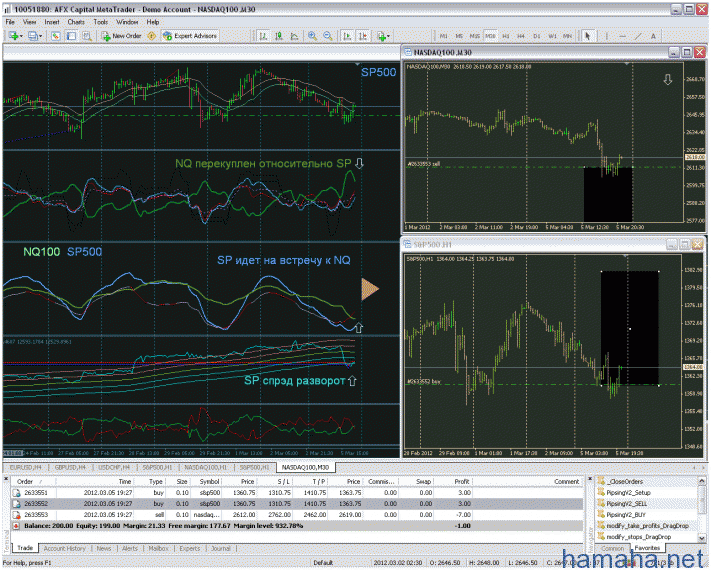Open the Help menu

coord(153,22)
